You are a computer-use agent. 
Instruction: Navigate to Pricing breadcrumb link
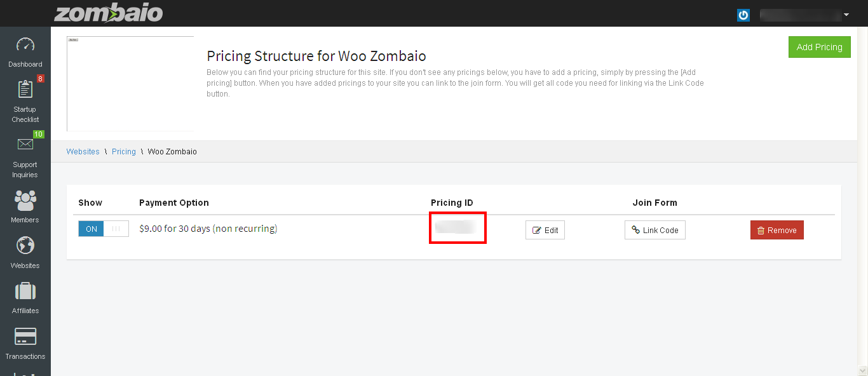(124, 152)
